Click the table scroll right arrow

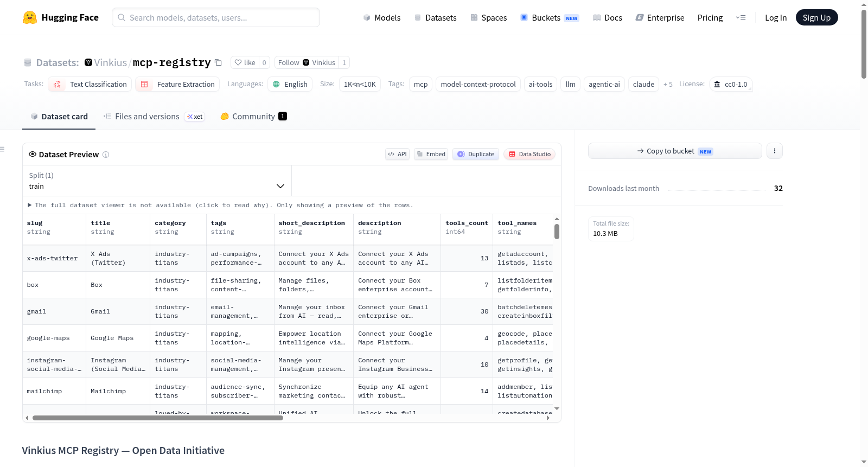tap(548, 418)
